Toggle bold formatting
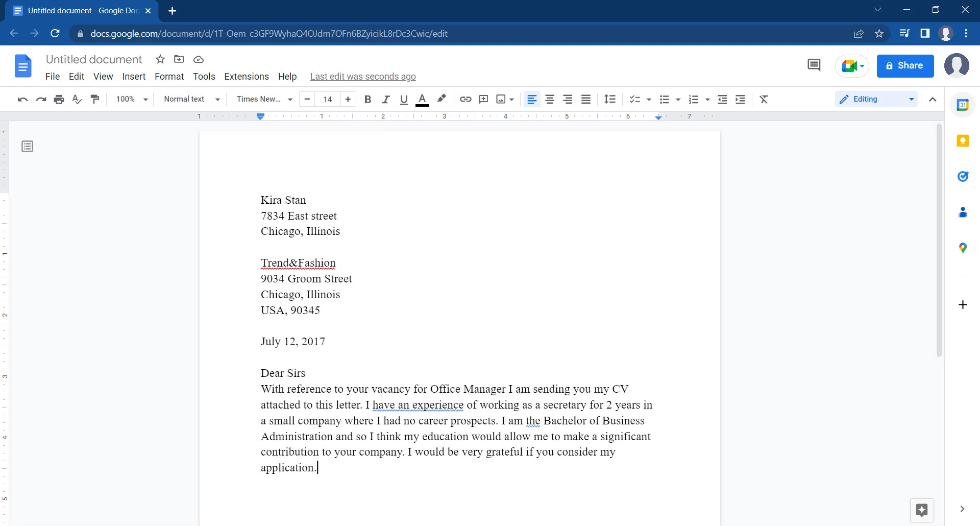Image resolution: width=980 pixels, height=526 pixels. click(367, 100)
